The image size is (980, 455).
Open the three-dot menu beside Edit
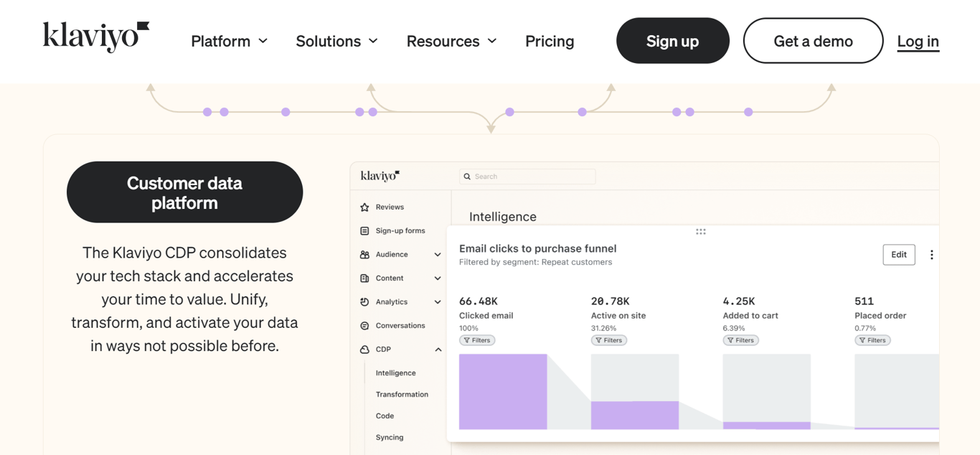coord(931,254)
